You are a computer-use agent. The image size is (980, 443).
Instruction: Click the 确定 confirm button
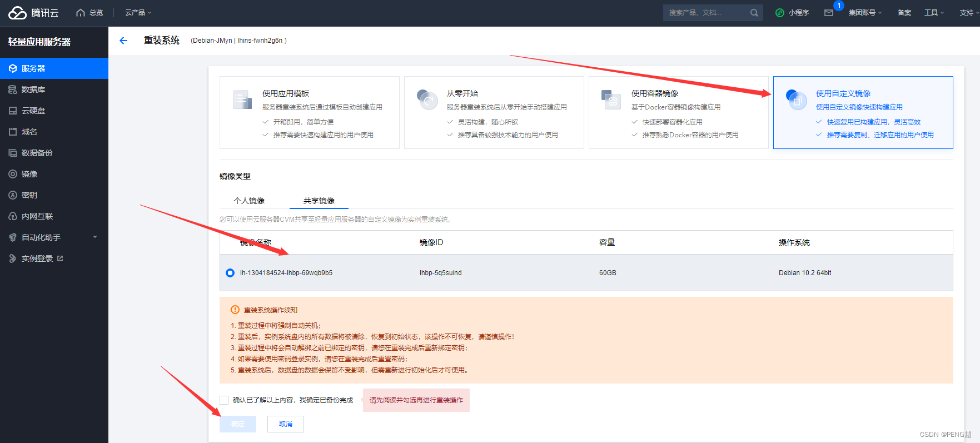coord(238,424)
